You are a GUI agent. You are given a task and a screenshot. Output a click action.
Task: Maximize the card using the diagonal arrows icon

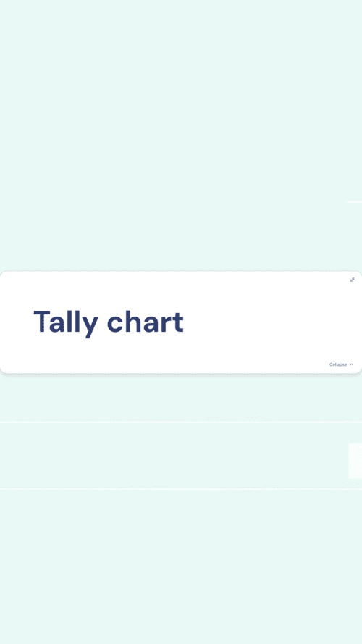352,280
